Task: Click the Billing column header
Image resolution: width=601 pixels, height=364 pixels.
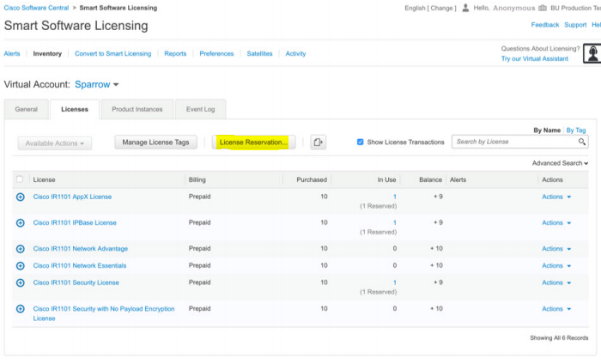Action: pos(197,179)
